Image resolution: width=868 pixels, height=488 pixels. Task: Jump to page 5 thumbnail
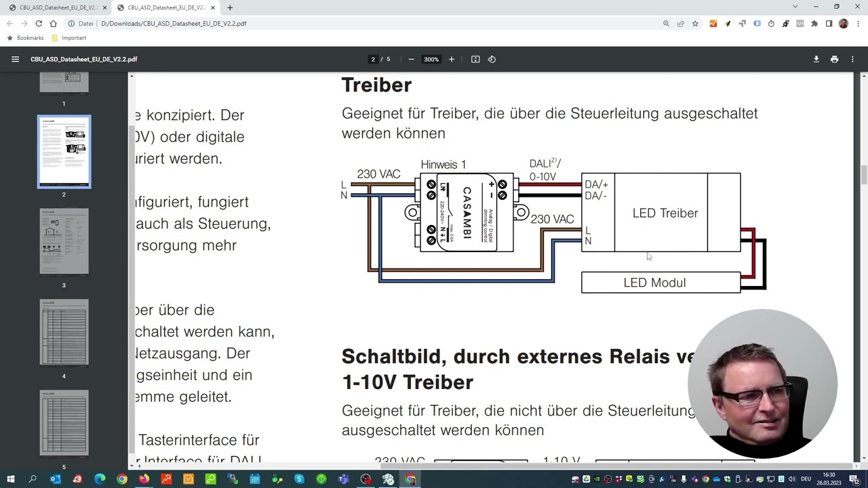click(64, 424)
